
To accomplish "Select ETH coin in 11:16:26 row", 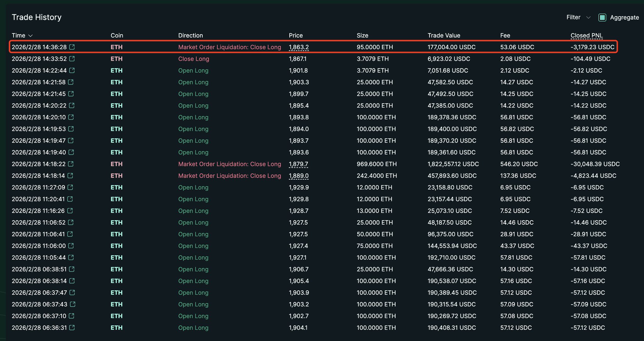I will coord(116,211).
